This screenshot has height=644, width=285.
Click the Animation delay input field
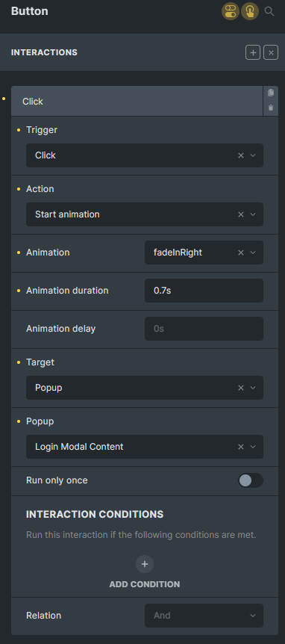pyautogui.click(x=204, y=329)
